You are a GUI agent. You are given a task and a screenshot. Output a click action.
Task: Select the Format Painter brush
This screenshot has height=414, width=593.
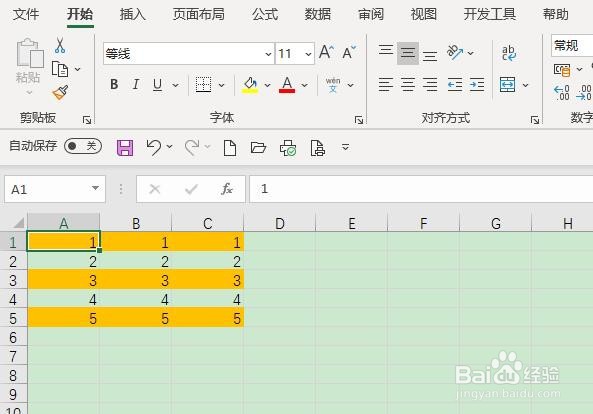[x=60, y=93]
